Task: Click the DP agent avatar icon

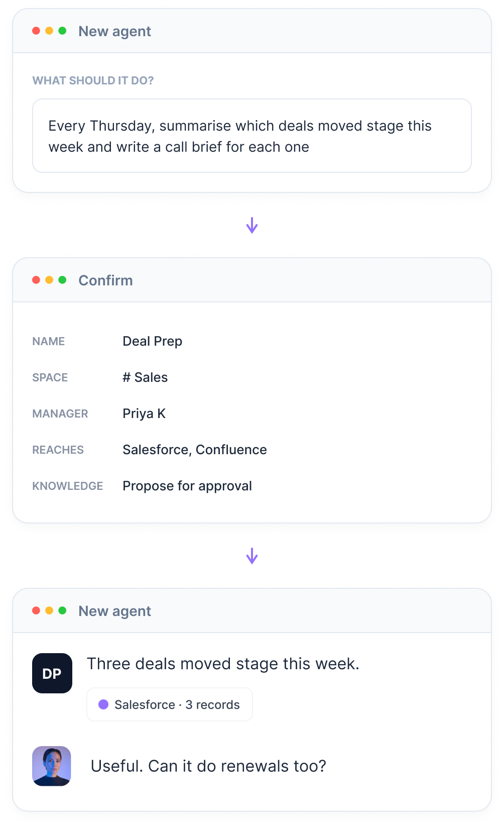Action: [52, 673]
